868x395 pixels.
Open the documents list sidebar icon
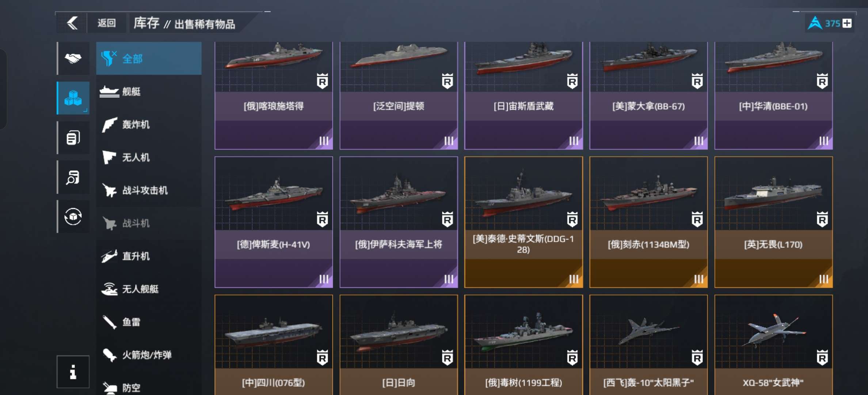(73, 138)
